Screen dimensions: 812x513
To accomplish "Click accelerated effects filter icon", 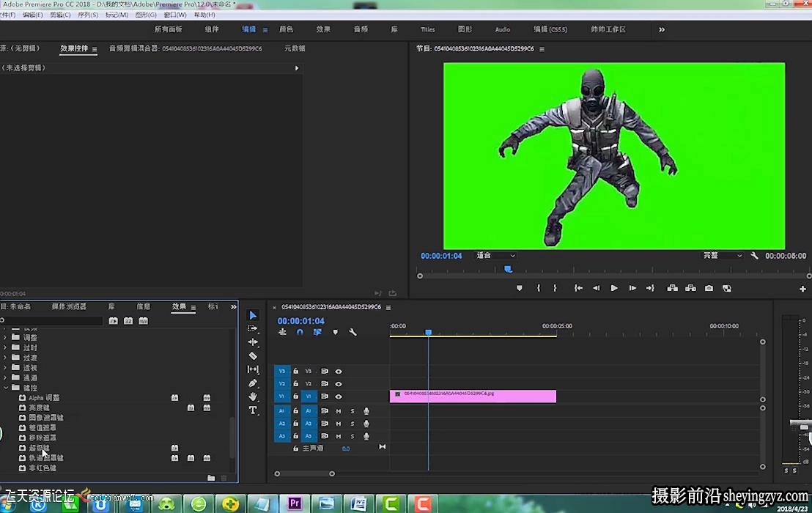I will click(114, 321).
